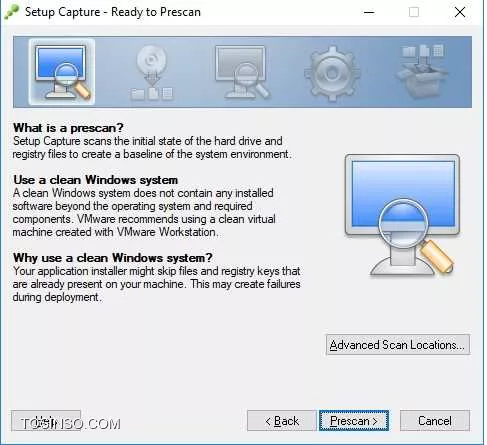Click the 'Why use a clean Windows system?' heading
The height and width of the screenshot is (445, 487).
coord(112,258)
